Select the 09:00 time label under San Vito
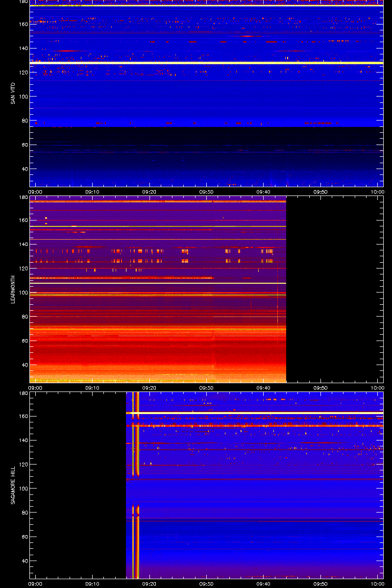This screenshot has width=392, height=588. tap(35, 192)
